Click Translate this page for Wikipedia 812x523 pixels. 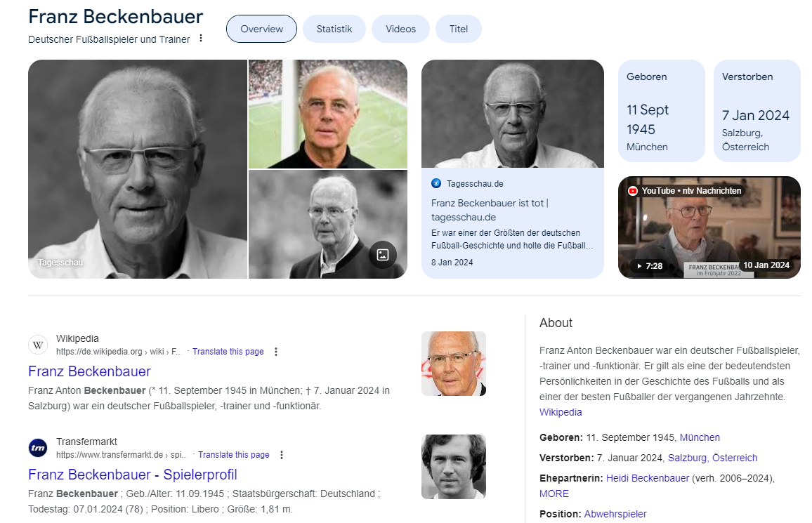228,352
